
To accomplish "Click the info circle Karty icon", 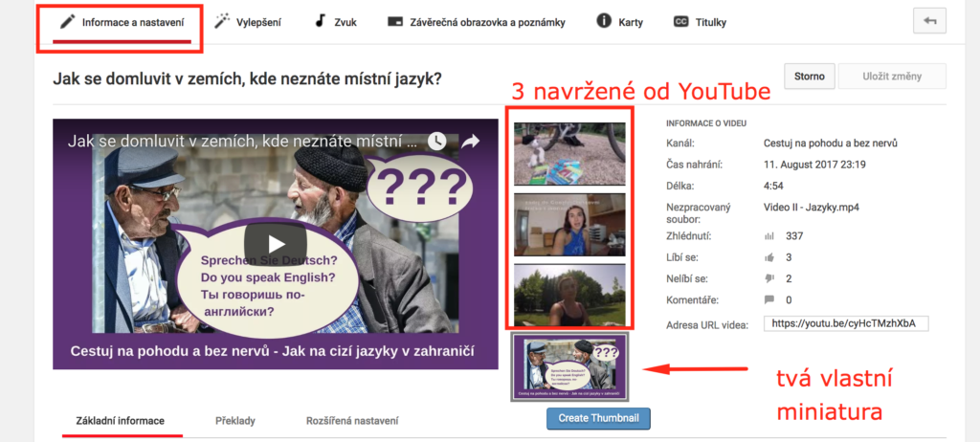I will [x=604, y=21].
